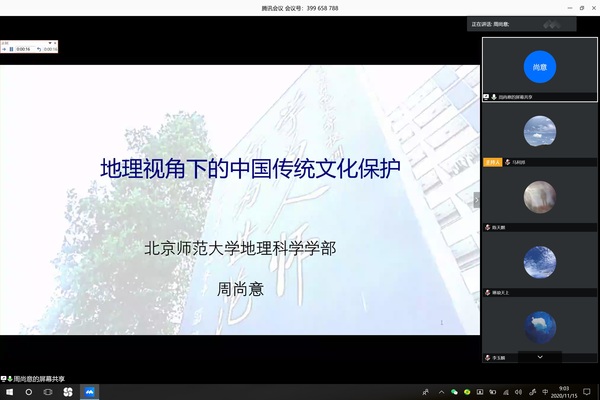Select the 尚意 presenter video tile

point(540,68)
